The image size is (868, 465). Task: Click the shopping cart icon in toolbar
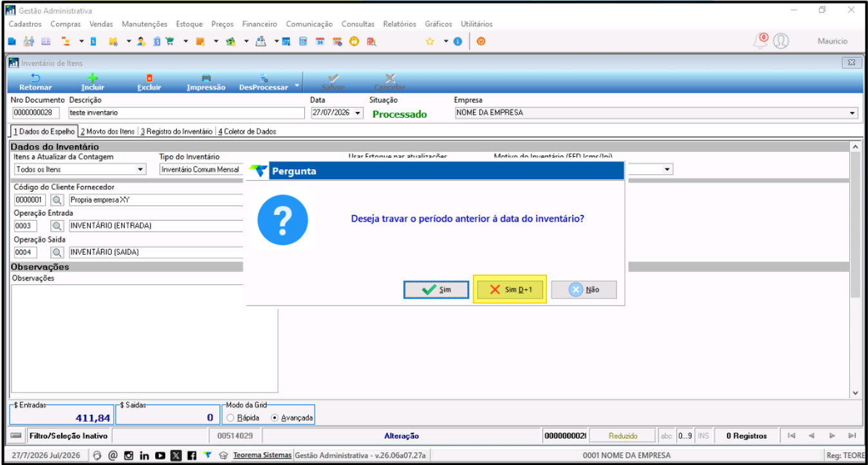170,41
